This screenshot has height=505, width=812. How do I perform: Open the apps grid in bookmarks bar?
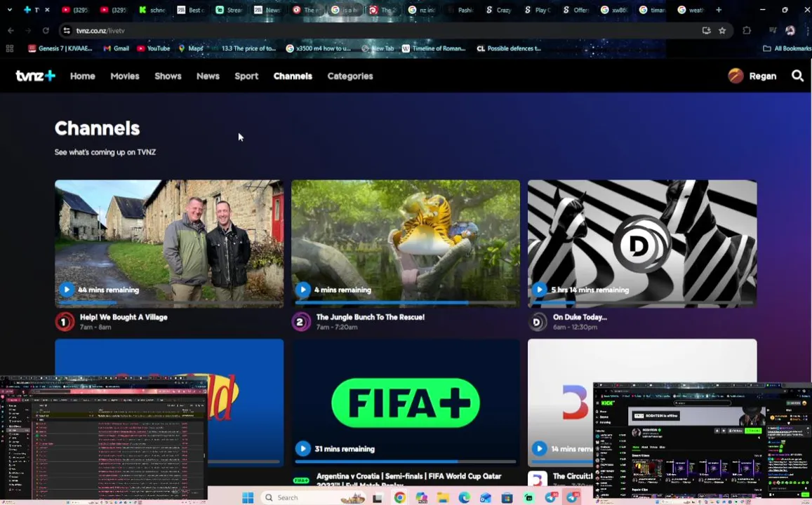9,48
